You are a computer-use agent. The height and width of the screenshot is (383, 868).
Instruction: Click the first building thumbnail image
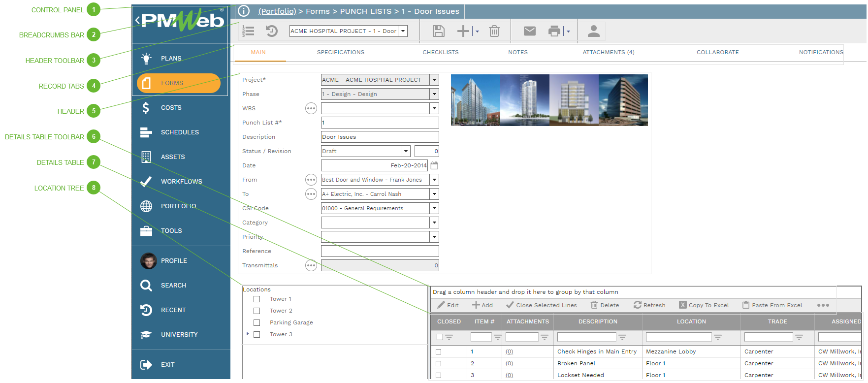pos(475,100)
